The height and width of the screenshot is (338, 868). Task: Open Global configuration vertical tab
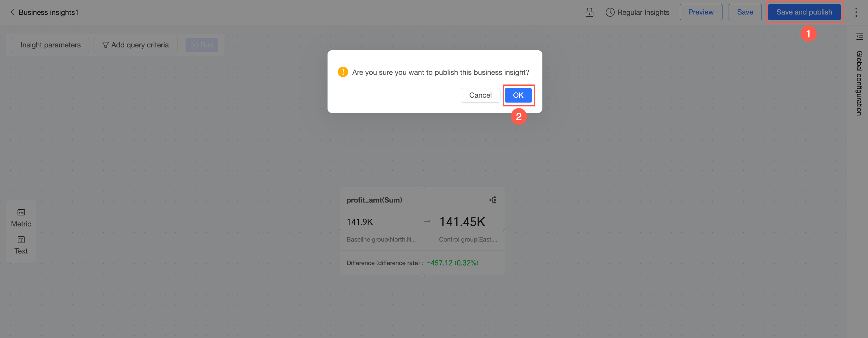(x=859, y=83)
